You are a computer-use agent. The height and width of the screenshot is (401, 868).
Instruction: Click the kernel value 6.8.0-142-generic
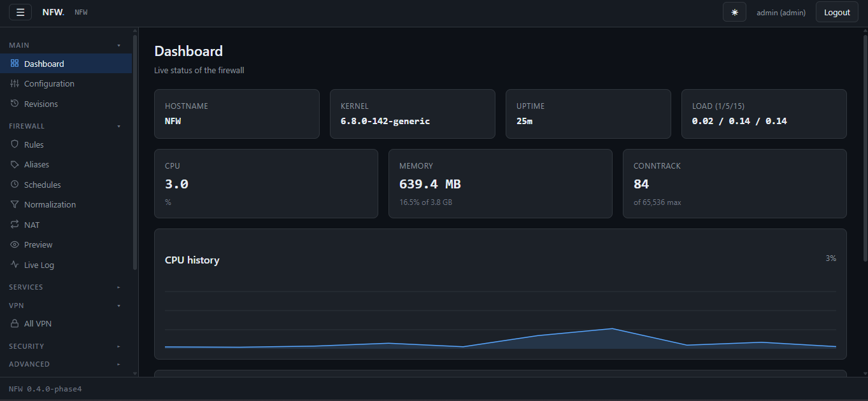385,121
